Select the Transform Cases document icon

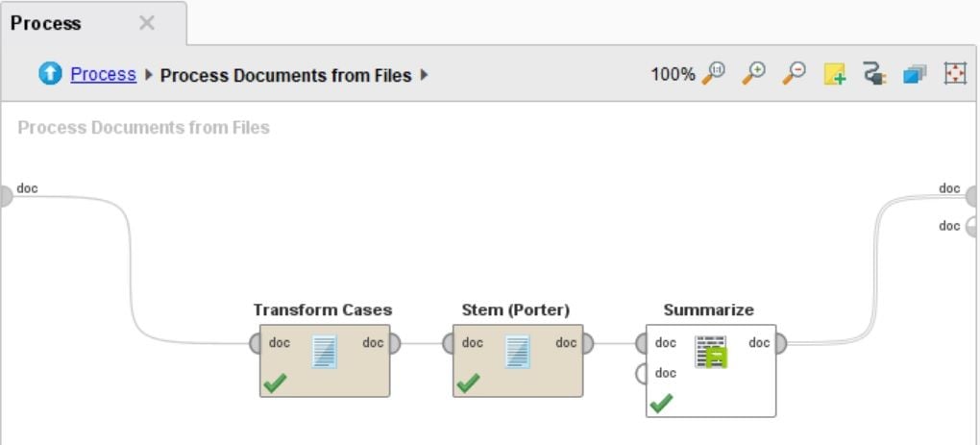325,351
